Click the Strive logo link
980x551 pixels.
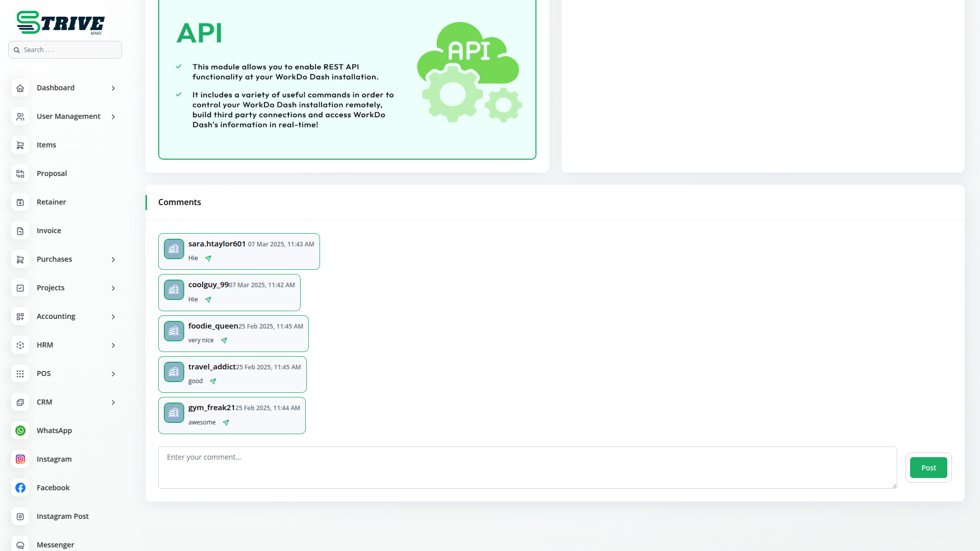(60, 23)
